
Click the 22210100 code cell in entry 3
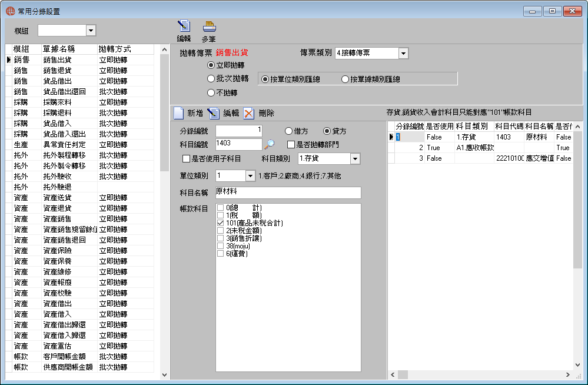tap(509, 158)
